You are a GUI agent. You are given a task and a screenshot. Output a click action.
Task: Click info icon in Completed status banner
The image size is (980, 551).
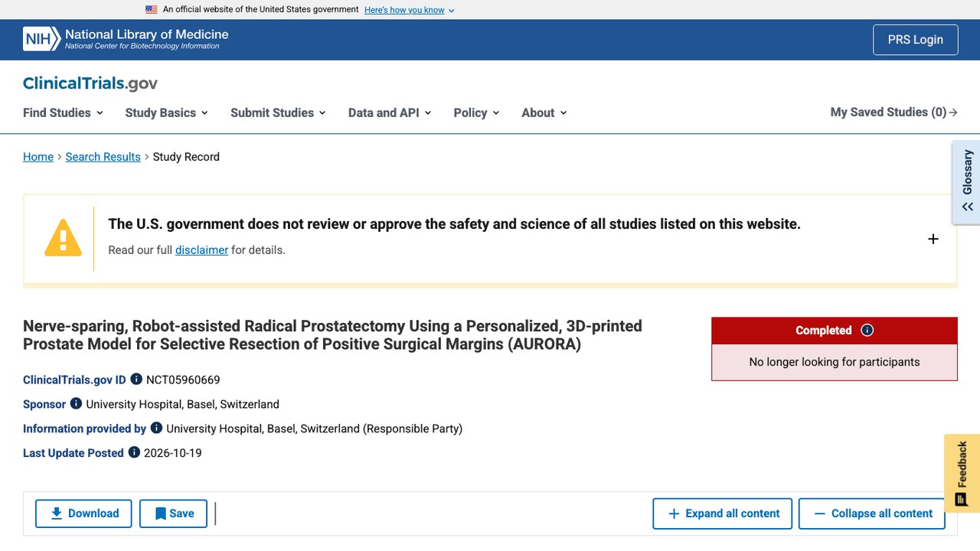point(867,331)
